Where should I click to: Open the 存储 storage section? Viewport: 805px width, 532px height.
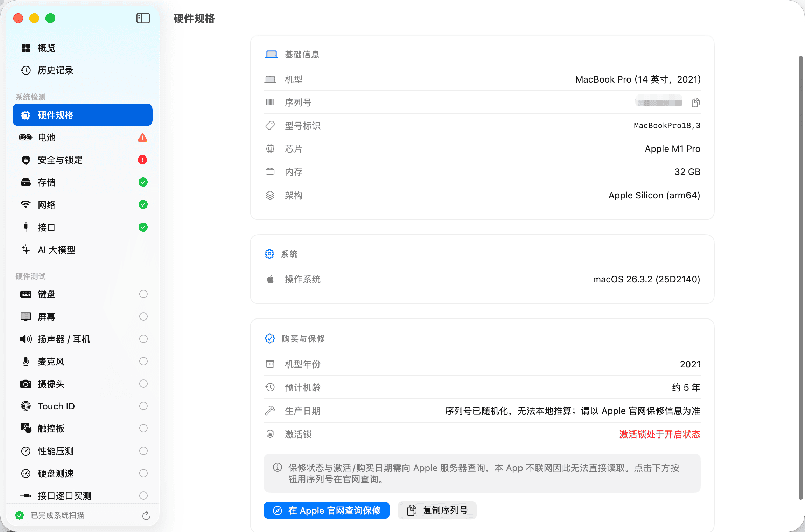click(x=83, y=182)
